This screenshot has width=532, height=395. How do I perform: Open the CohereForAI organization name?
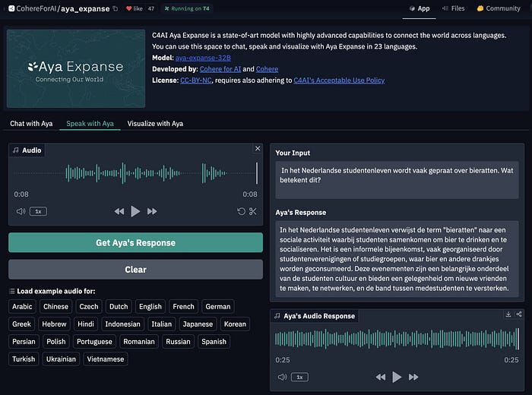(x=36, y=8)
